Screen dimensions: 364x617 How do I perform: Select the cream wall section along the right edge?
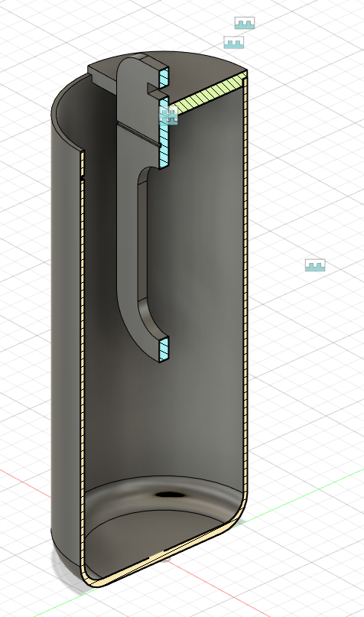[246, 284]
